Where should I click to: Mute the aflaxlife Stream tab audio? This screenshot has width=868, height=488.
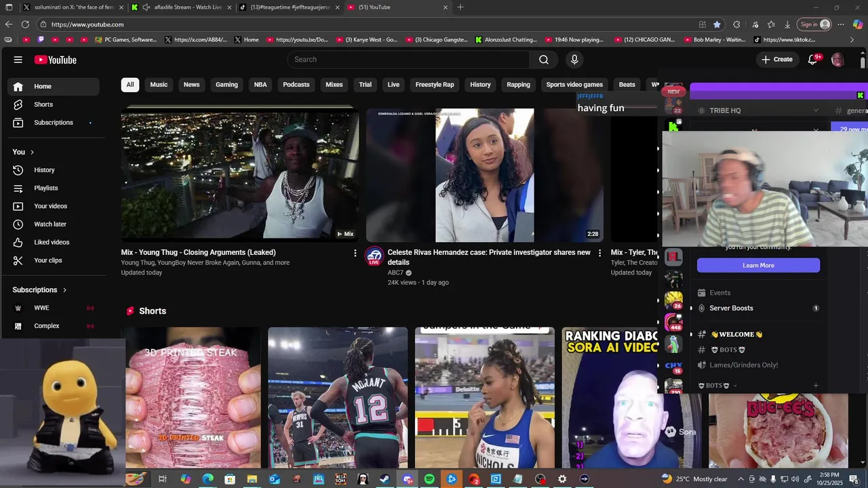point(146,7)
